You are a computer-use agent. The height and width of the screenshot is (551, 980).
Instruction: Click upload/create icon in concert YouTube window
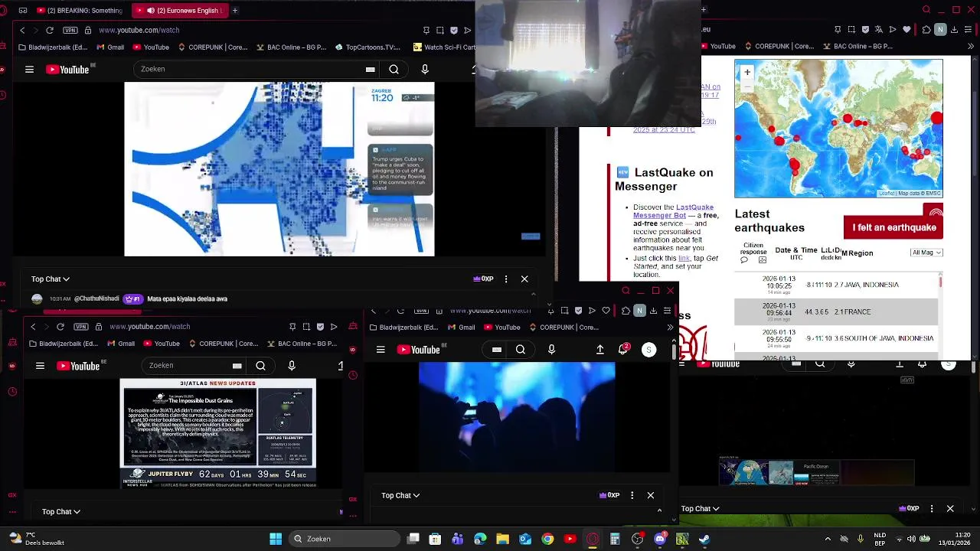point(599,350)
